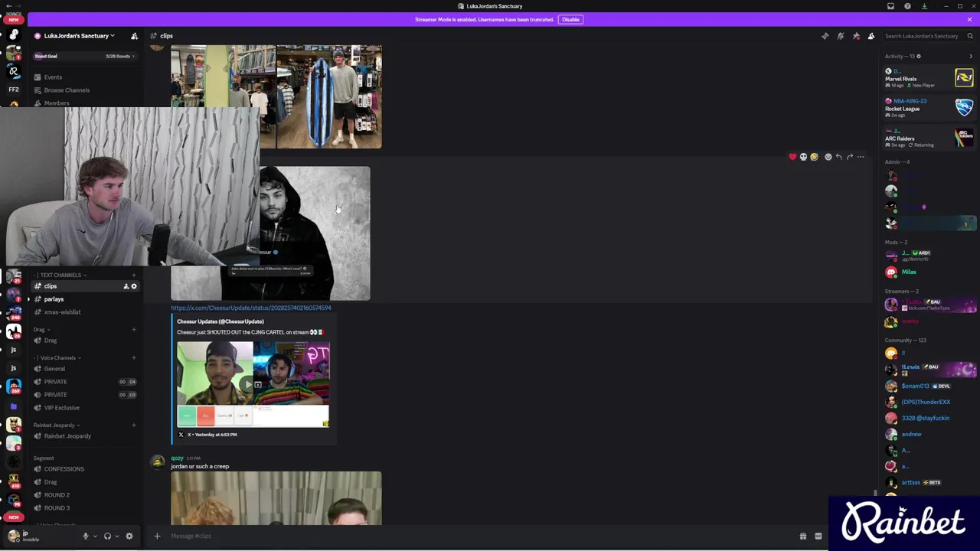Create channel in TEXT CHANNELS category
Viewport: 980px width, 551px height.
(x=134, y=275)
